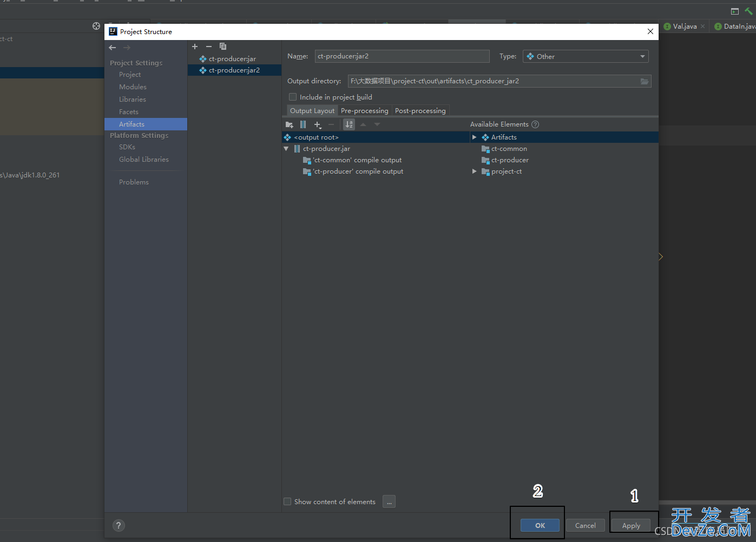Click the remove element icon in the layout toolbar
The width and height of the screenshot is (756, 542).
331,124
